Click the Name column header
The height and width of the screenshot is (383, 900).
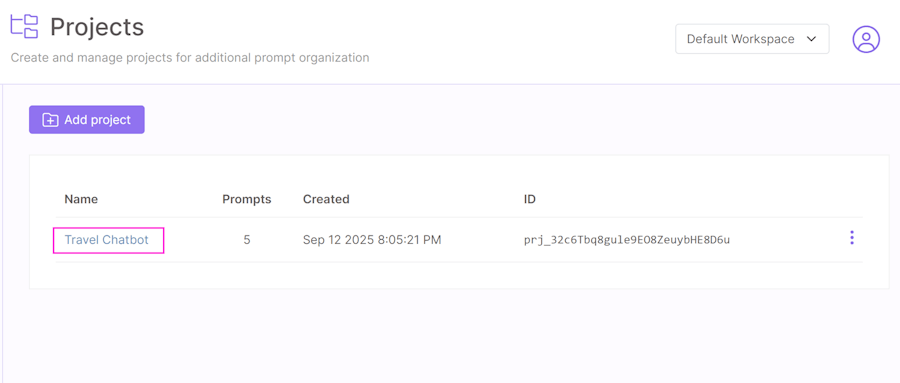pyautogui.click(x=81, y=199)
